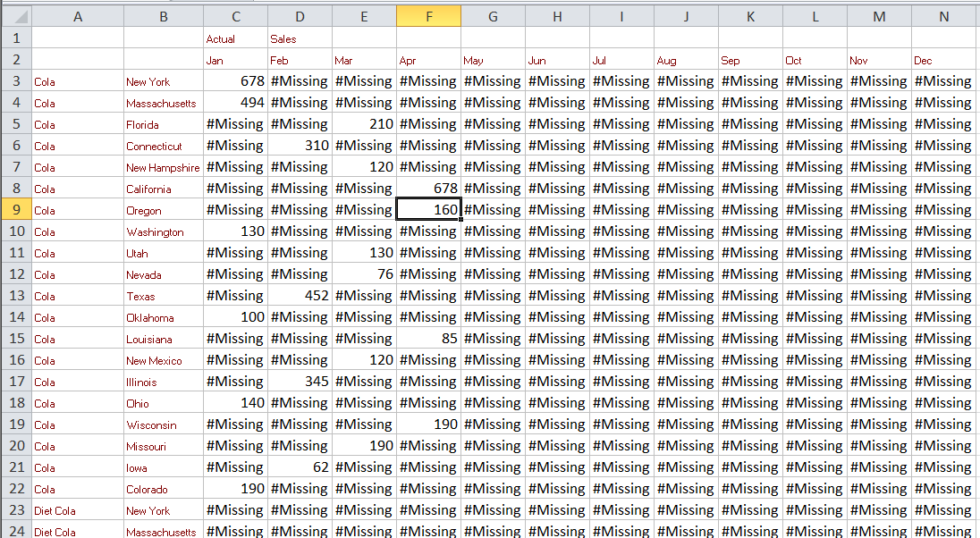
Task: Click the Aug month cell
Action: 686,59
